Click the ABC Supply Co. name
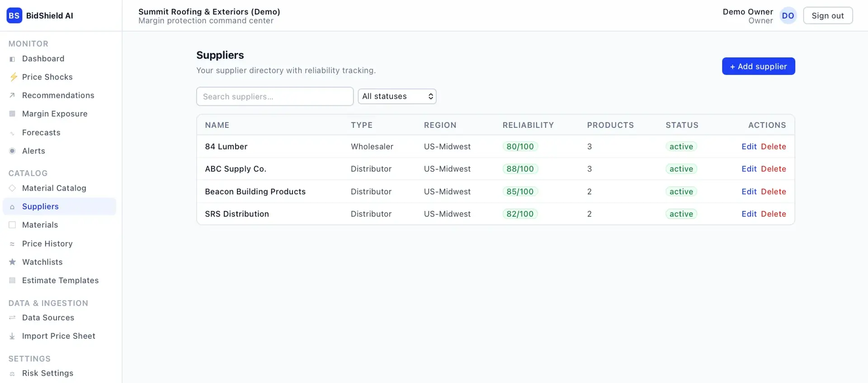 click(x=236, y=169)
